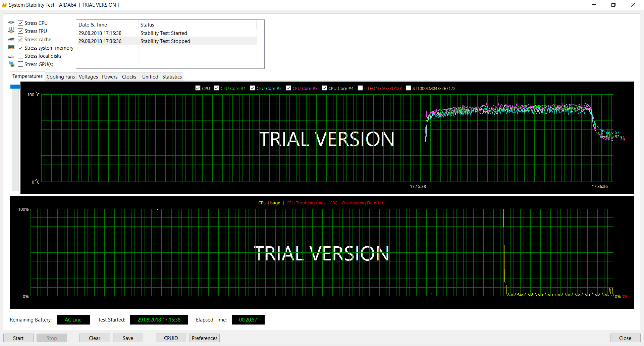Open the Unified tab
Viewport: 644px width, 346px height.
pos(150,77)
